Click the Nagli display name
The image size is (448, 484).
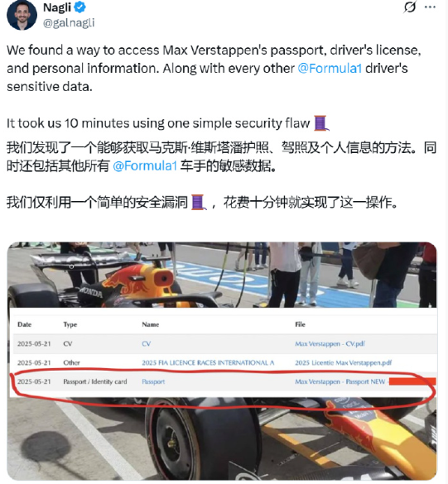tap(57, 7)
